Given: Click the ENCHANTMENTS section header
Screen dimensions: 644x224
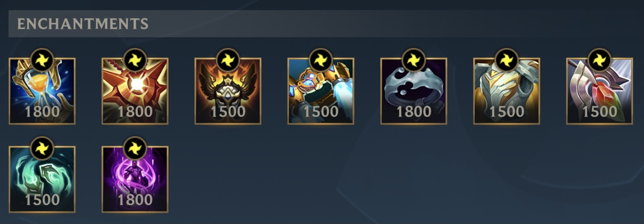Looking at the screenshot, I should 82,24.
